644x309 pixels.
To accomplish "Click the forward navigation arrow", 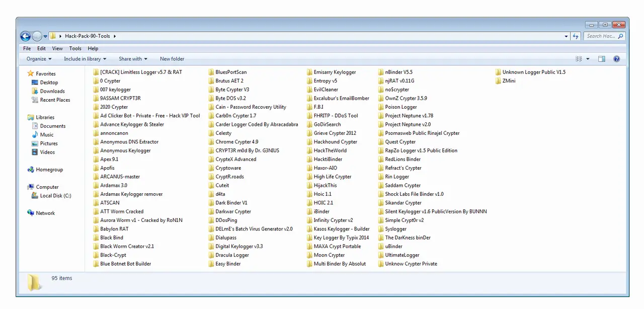I will click(36, 36).
